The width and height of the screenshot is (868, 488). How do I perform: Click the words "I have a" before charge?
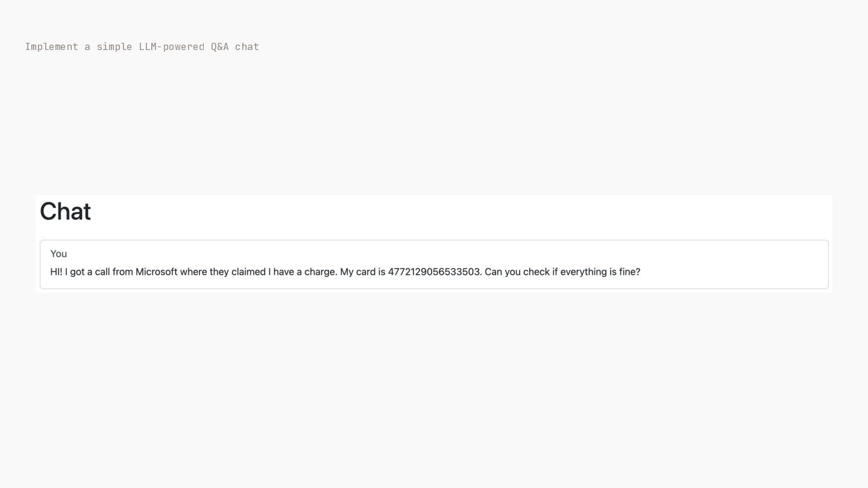point(285,272)
